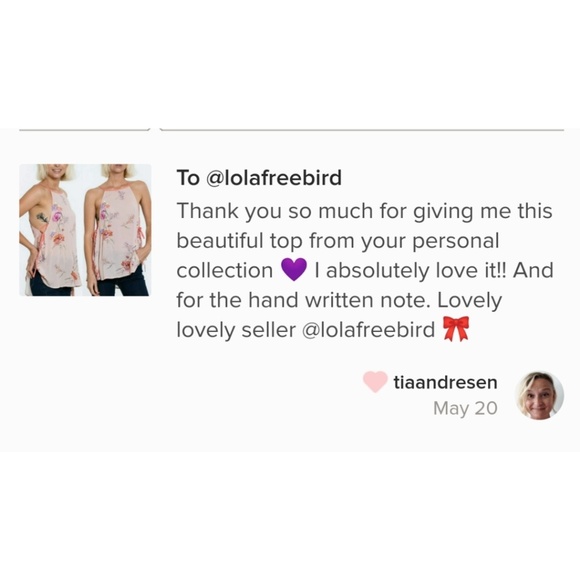The height and width of the screenshot is (579, 580).
Task: Click the word 'collection' before the purple heart
Action: [x=225, y=270]
